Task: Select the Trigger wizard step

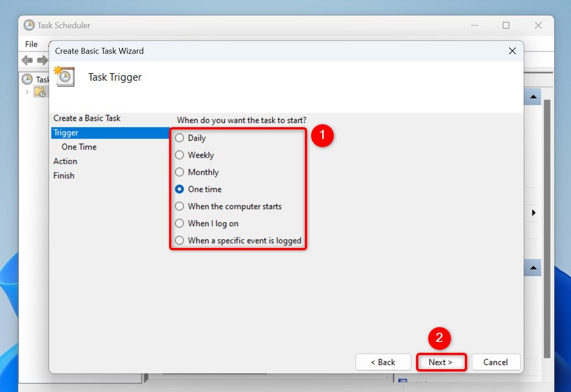Action: (x=110, y=133)
